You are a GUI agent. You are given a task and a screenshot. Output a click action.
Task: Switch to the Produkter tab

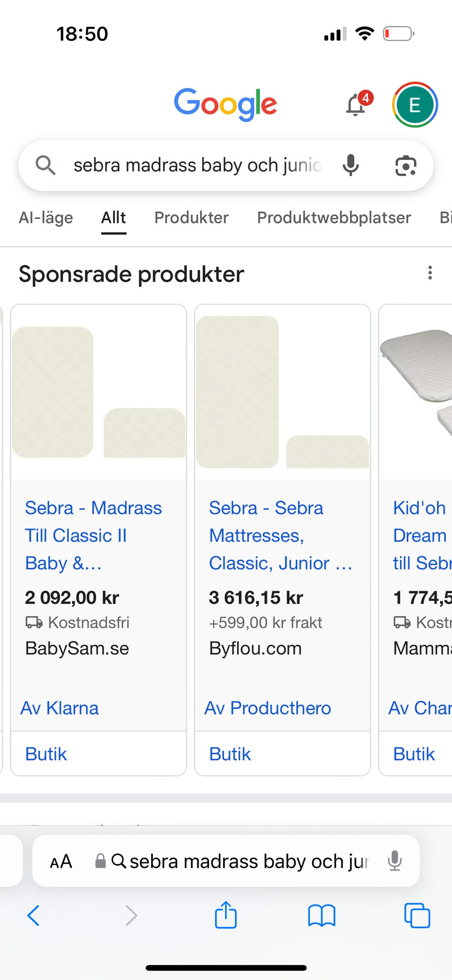[x=191, y=218]
